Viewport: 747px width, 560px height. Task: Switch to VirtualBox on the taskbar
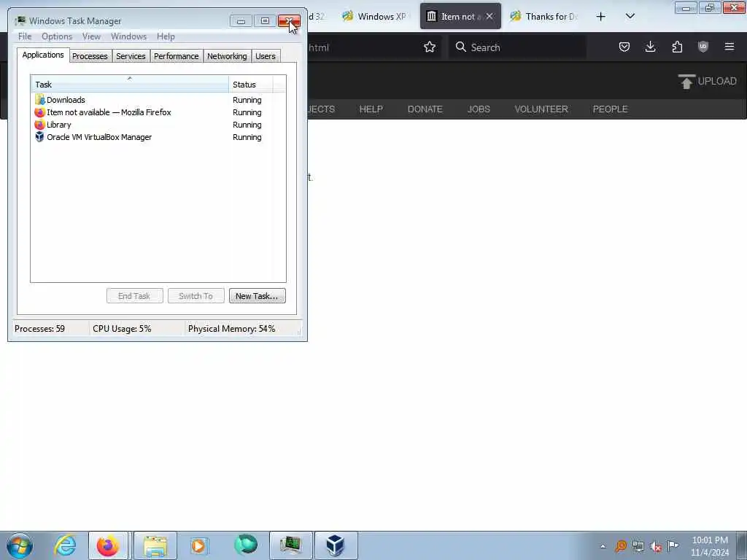pos(336,545)
